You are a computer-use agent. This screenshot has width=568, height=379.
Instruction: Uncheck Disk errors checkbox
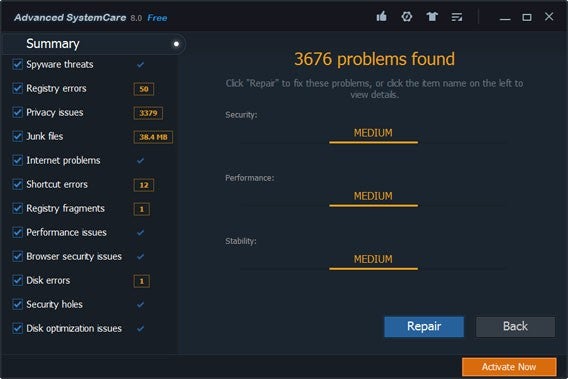point(17,280)
